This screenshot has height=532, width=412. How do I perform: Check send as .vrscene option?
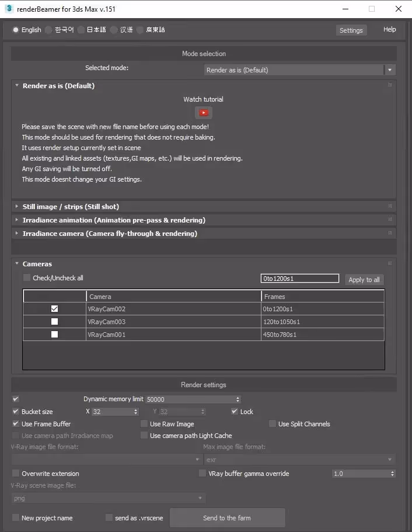point(109,517)
